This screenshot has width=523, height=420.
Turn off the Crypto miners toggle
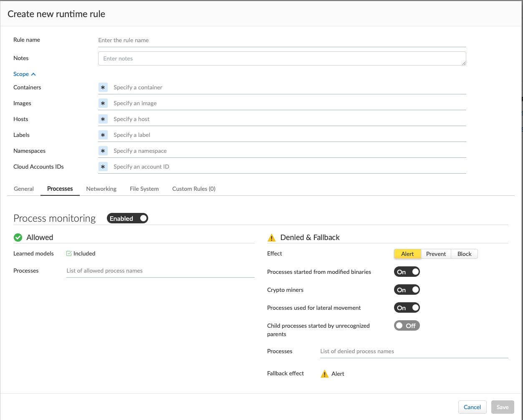coord(407,290)
